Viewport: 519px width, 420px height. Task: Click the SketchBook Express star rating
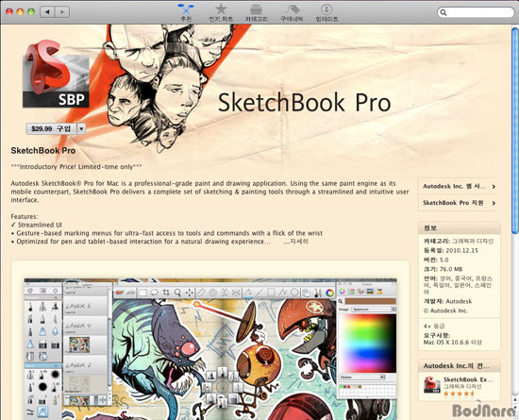tap(460, 394)
